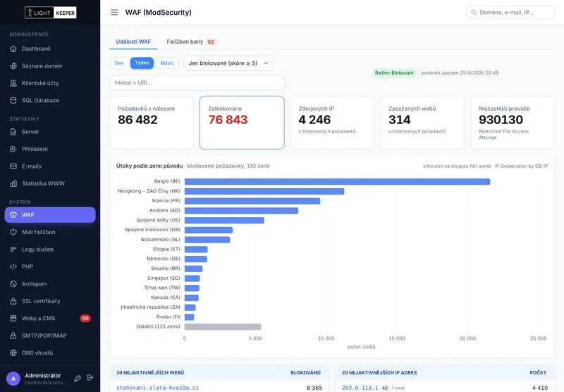Click the Nejčastější pravidlo 930130 card

point(513,123)
